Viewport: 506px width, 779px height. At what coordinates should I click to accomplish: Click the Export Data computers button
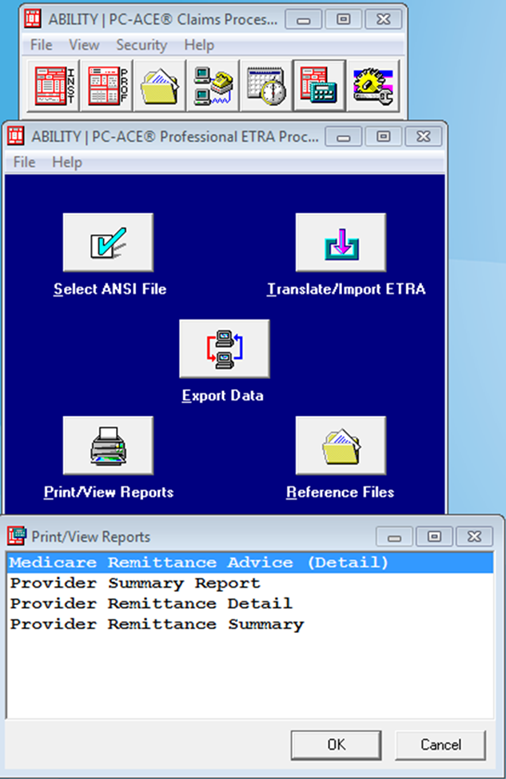pyautogui.click(x=224, y=349)
